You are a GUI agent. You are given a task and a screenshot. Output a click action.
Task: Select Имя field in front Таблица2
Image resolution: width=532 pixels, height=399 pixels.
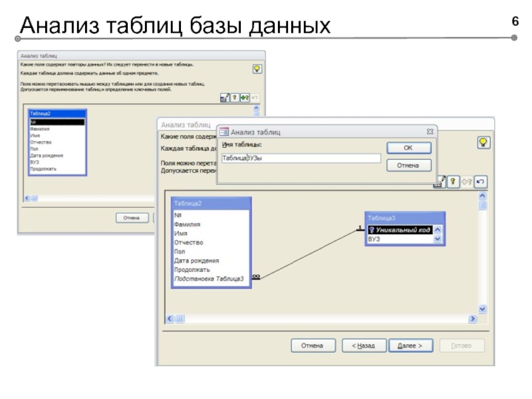211,233
